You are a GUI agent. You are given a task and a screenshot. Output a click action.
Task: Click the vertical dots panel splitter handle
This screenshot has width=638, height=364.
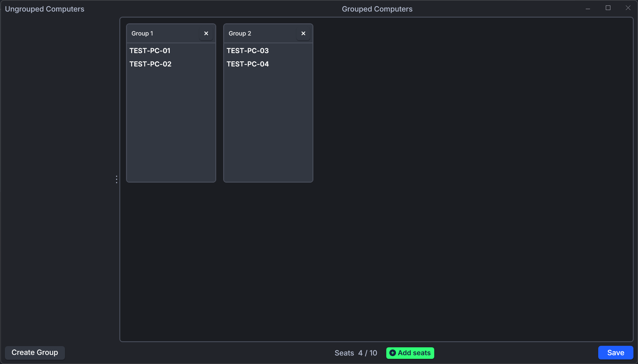coord(117,179)
